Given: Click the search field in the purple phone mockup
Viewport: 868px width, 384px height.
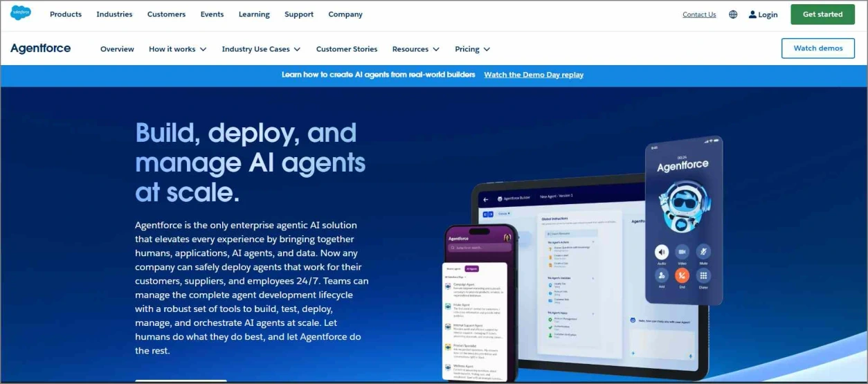Looking at the screenshot, I should [480, 247].
